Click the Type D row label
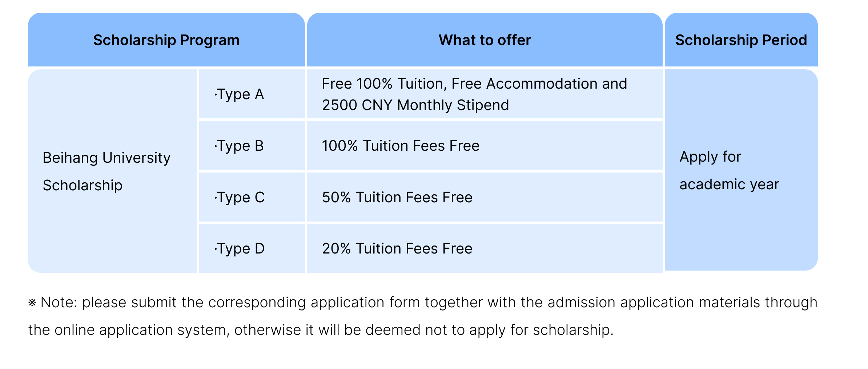 coord(239,249)
